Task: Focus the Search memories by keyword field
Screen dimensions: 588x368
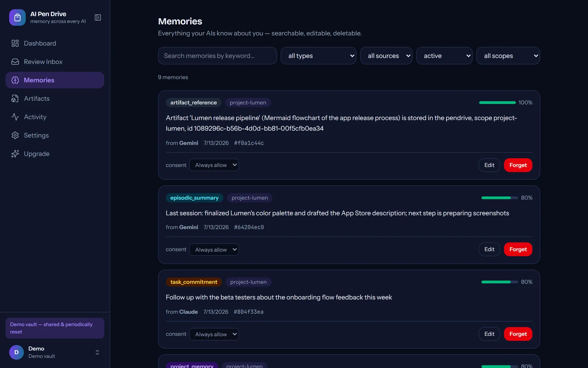Action: coord(218,56)
